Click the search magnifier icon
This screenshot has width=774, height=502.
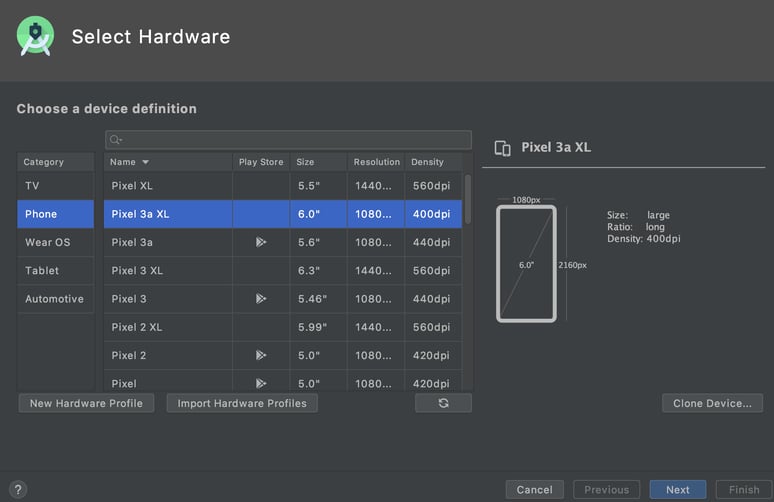116,140
